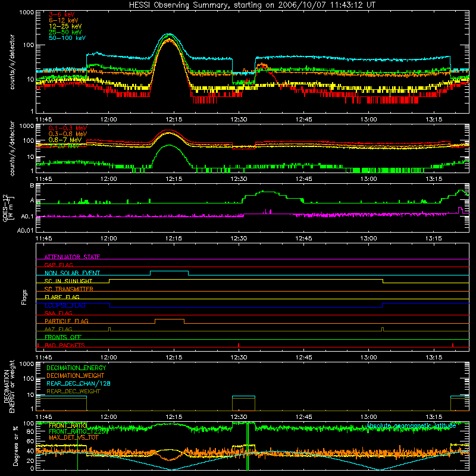
Task: Select the FRONTS_OFF flag label
Action: pos(63,337)
